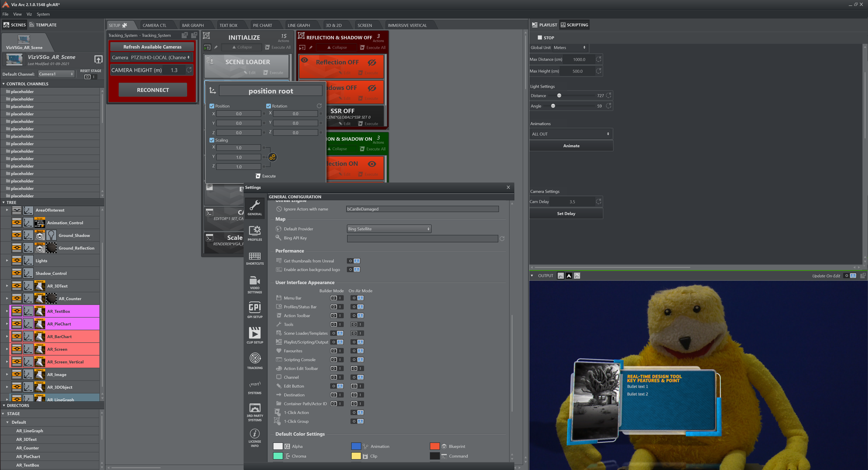Screen dimensions: 868x470
Task: Open the Viz menu
Action: coord(29,14)
